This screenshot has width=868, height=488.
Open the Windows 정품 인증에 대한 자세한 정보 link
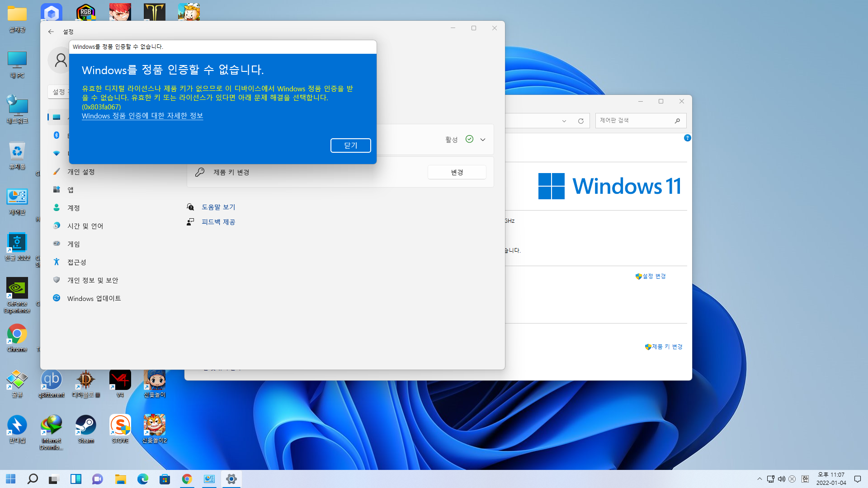(142, 116)
